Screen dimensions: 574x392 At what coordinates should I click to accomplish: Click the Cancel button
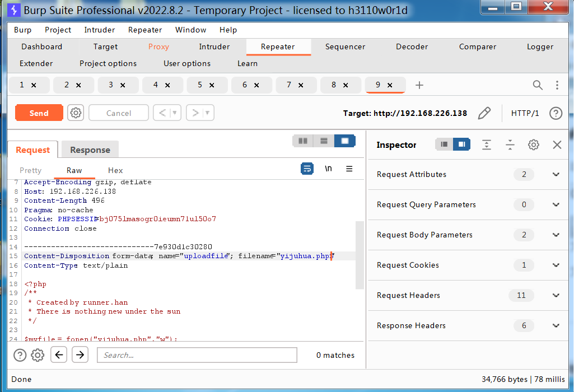pyautogui.click(x=119, y=113)
